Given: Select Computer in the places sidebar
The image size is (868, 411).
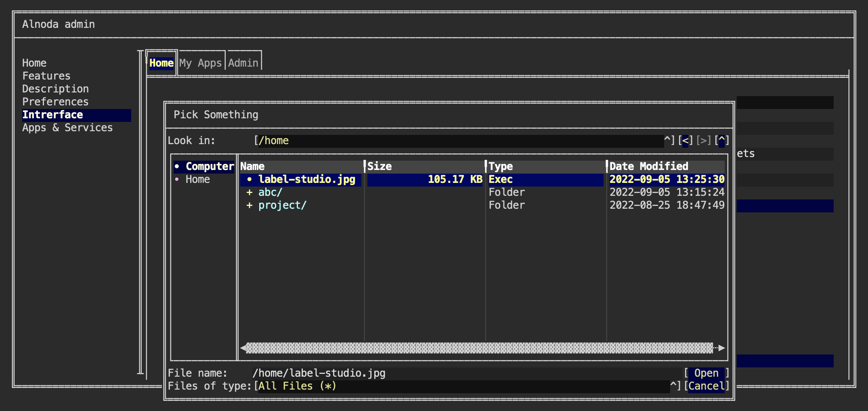Looking at the screenshot, I should tap(204, 166).
